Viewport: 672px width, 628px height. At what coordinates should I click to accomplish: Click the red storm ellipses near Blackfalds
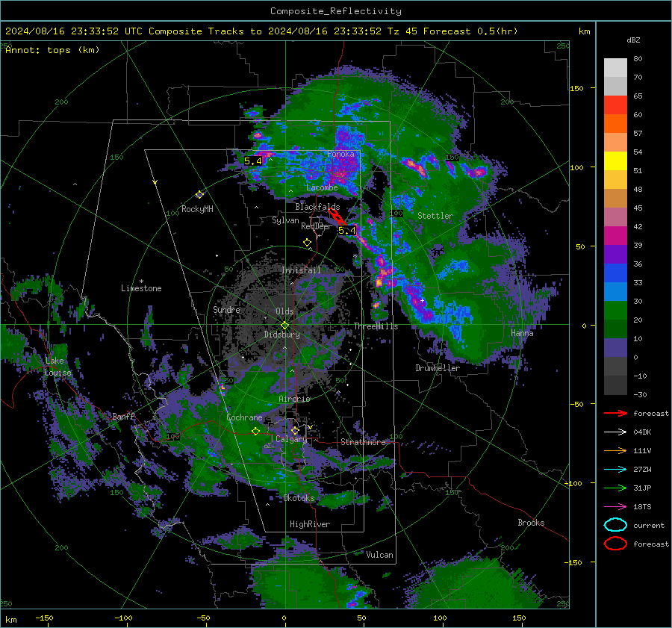click(x=337, y=217)
